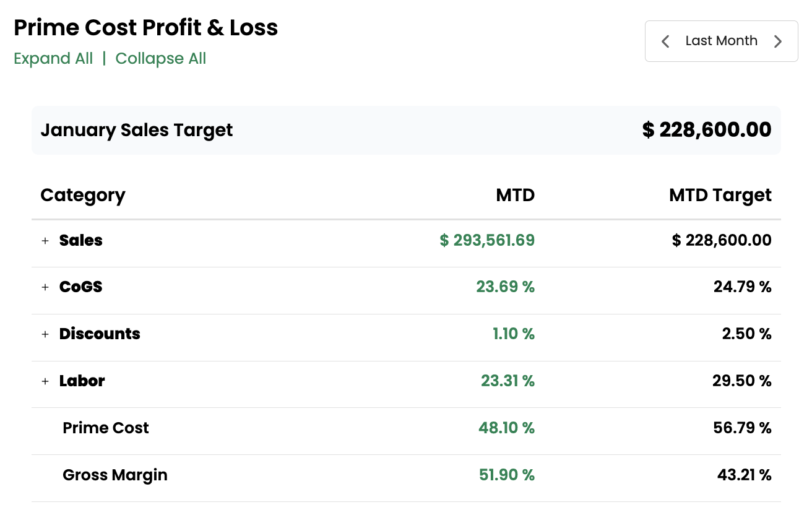Screen dimensions: 812x515
Task: Expand the Labor row plus icon
Action: click(x=45, y=381)
